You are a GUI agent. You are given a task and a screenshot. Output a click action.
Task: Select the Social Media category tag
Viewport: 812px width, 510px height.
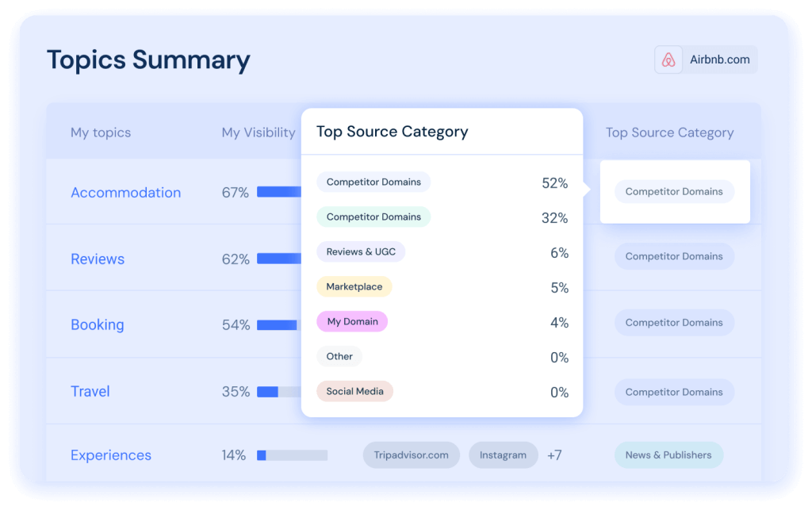coord(354,391)
